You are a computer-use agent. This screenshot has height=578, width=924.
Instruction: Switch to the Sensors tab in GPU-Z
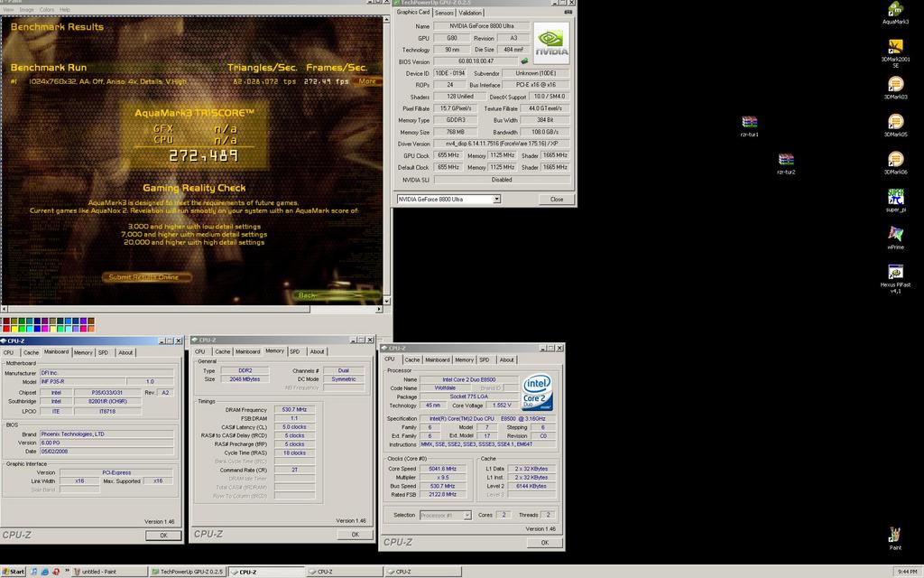pos(444,13)
